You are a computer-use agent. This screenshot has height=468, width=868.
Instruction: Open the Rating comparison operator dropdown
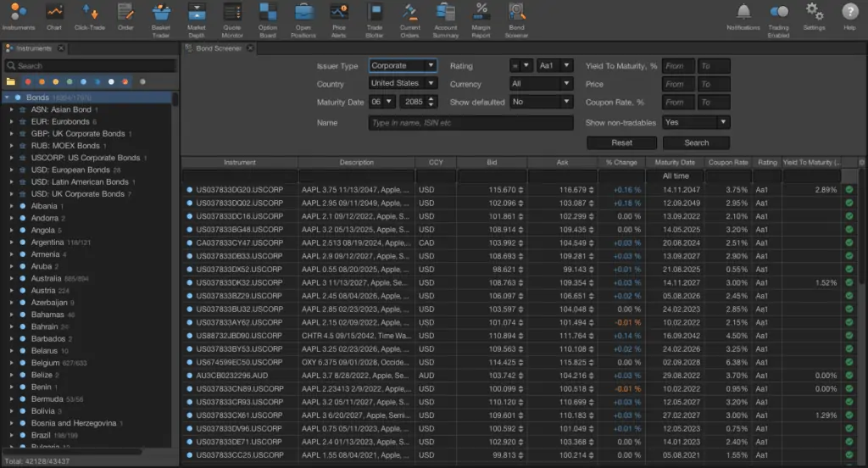click(x=521, y=65)
